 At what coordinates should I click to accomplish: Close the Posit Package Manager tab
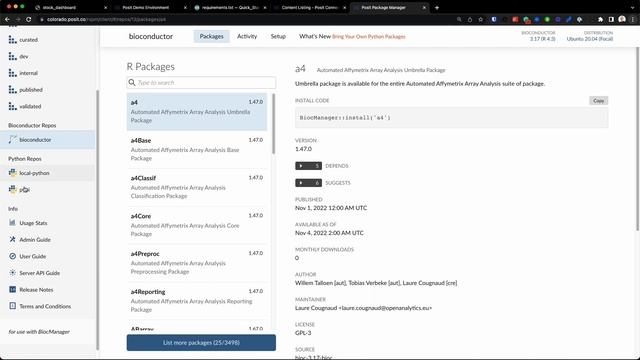point(424,7)
